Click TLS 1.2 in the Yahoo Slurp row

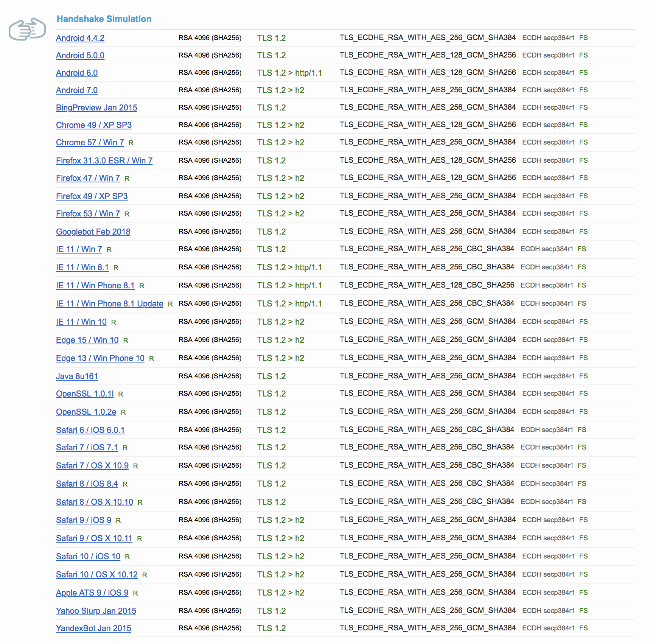[272, 611]
